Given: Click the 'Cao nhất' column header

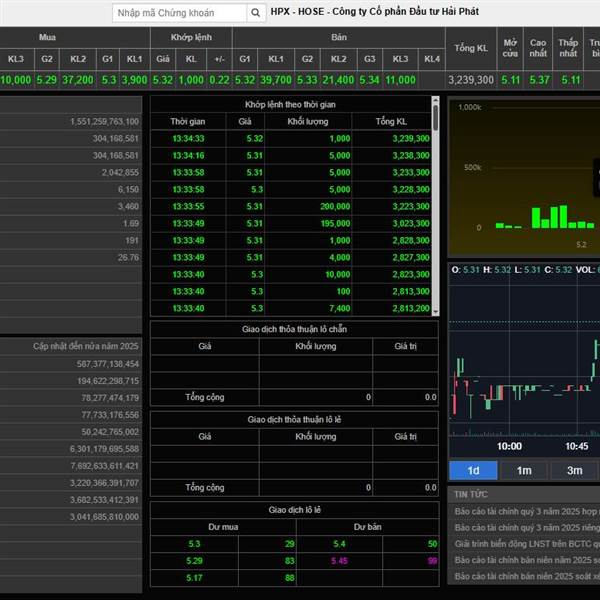Looking at the screenshot, I should (x=538, y=48).
